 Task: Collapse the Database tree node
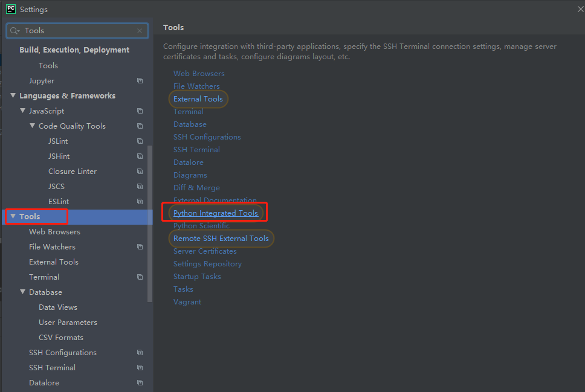click(23, 292)
